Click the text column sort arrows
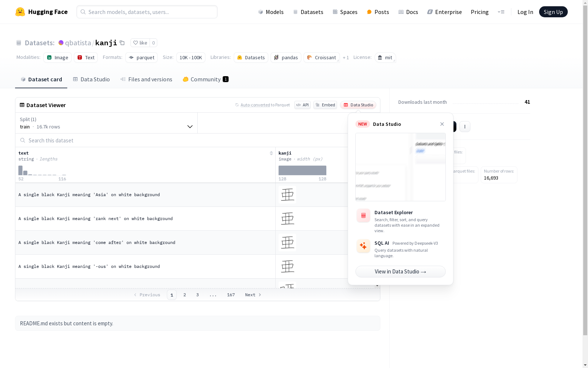 (x=271, y=153)
